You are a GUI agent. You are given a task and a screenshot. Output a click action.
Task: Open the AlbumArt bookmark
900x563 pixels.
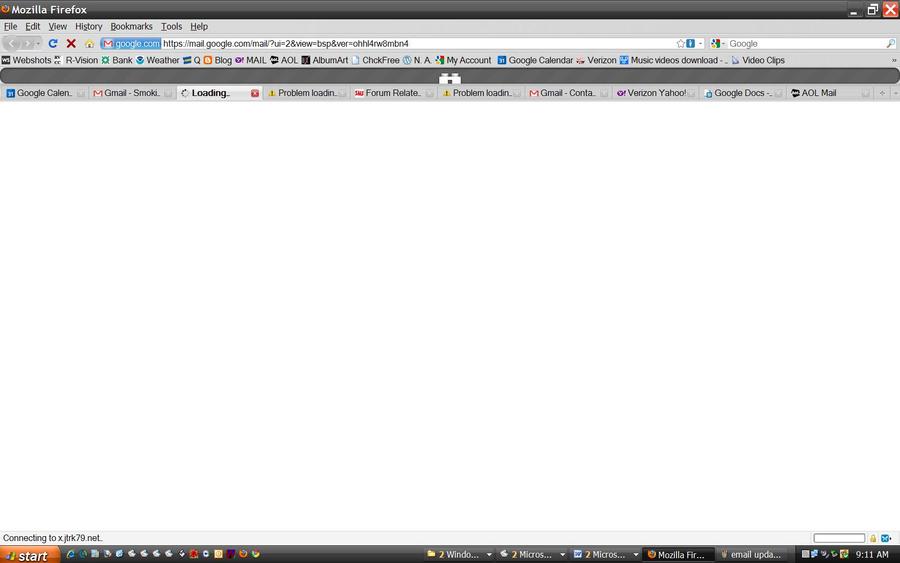325,60
